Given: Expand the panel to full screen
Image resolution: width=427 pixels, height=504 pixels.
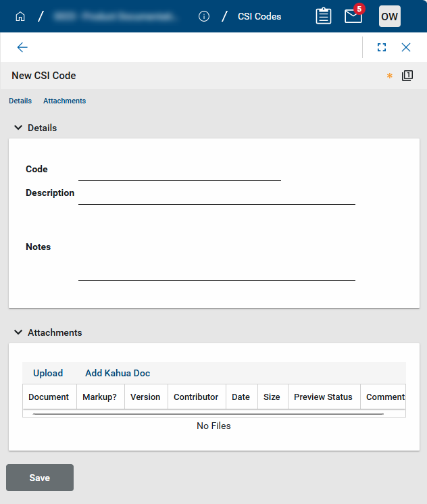Looking at the screenshot, I should (382, 47).
